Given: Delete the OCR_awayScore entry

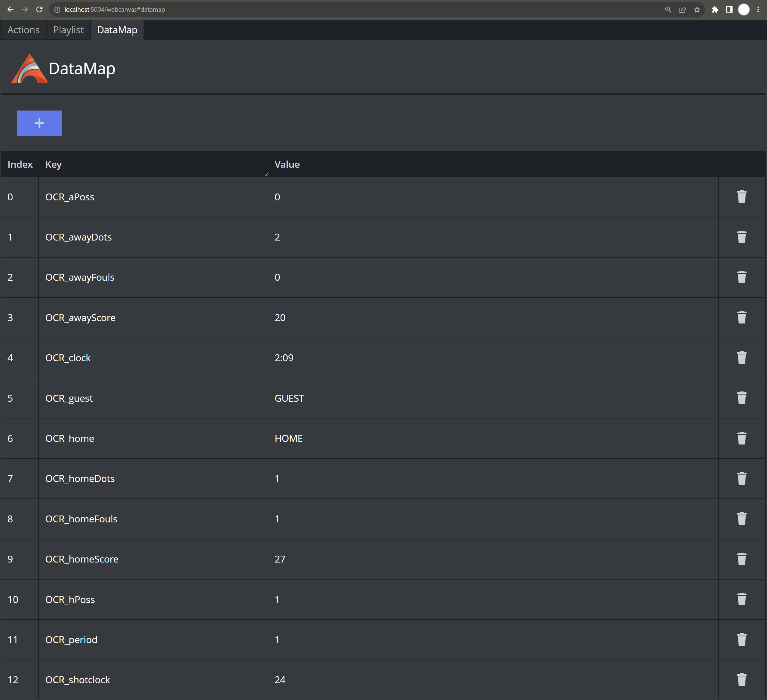Looking at the screenshot, I should tap(741, 318).
